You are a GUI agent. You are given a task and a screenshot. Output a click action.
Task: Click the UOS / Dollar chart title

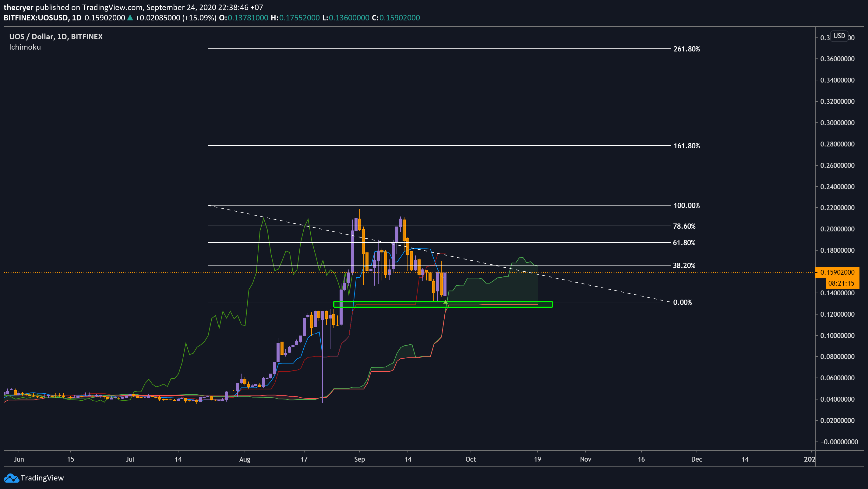[x=56, y=36]
